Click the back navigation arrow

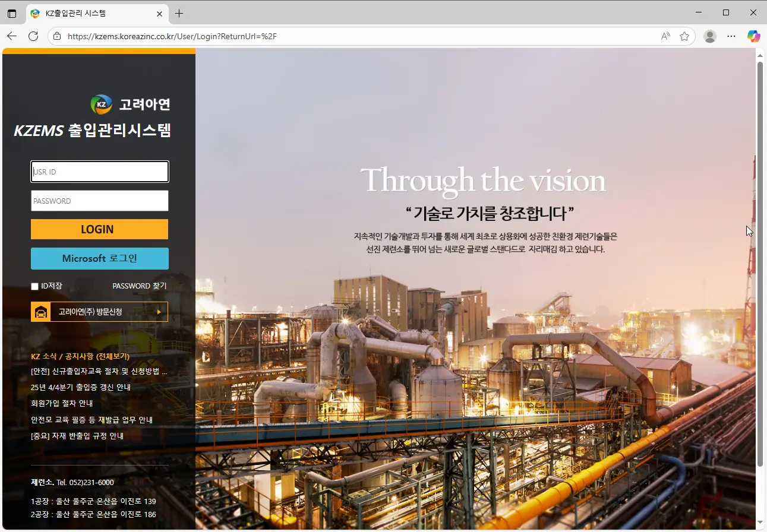click(12, 36)
